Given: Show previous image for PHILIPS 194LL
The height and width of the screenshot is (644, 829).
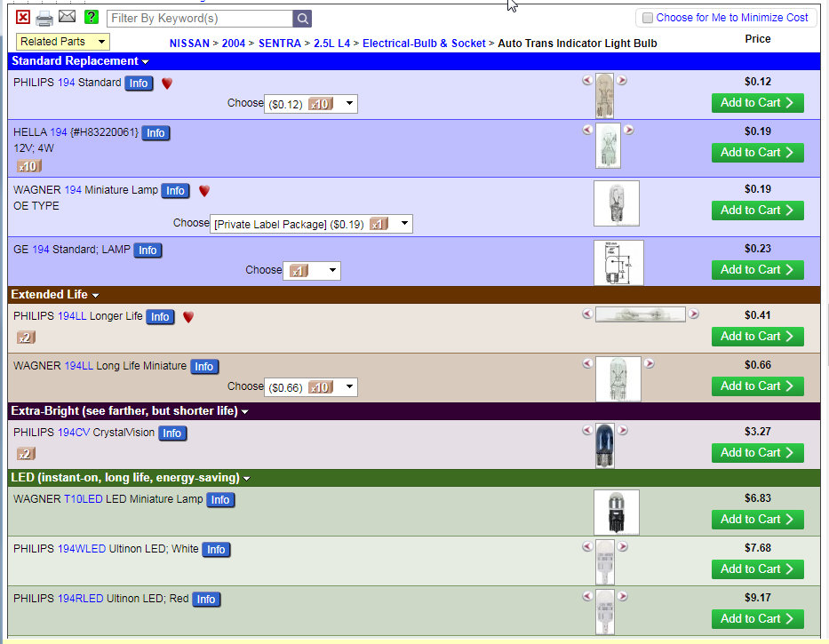Looking at the screenshot, I should point(587,314).
